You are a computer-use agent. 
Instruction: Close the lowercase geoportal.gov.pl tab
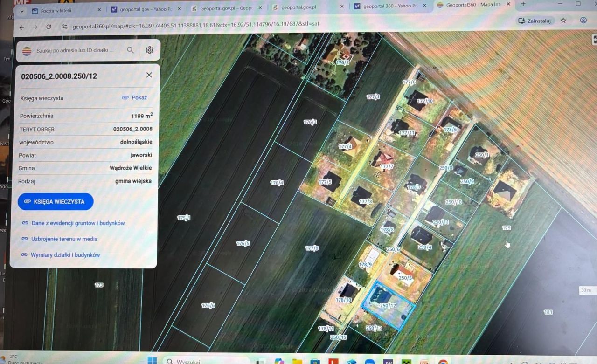click(x=342, y=7)
